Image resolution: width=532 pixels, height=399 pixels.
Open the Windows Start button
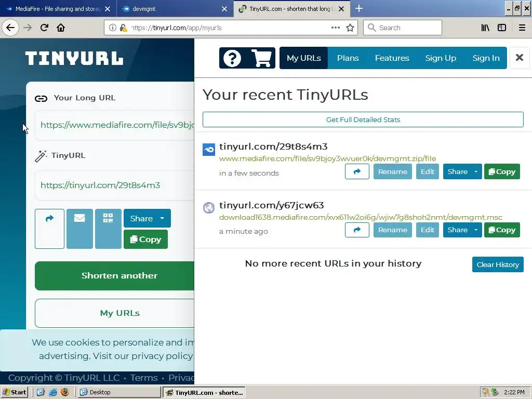coord(14,392)
